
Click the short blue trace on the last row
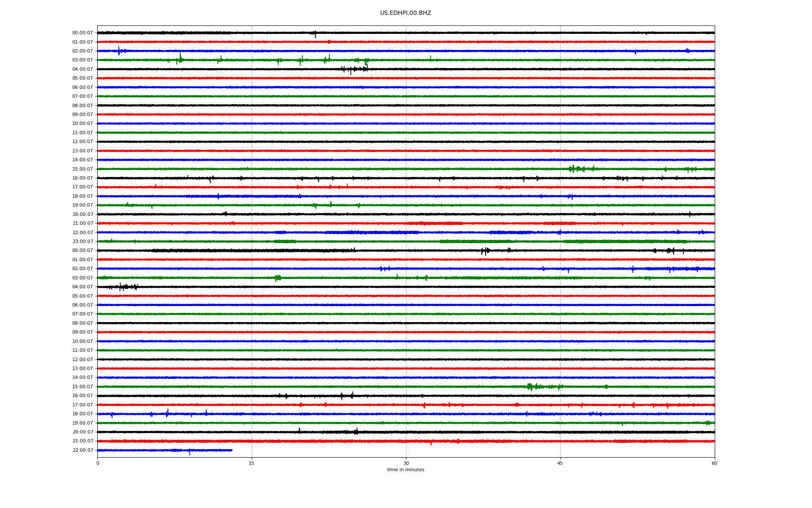pyautogui.click(x=165, y=450)
